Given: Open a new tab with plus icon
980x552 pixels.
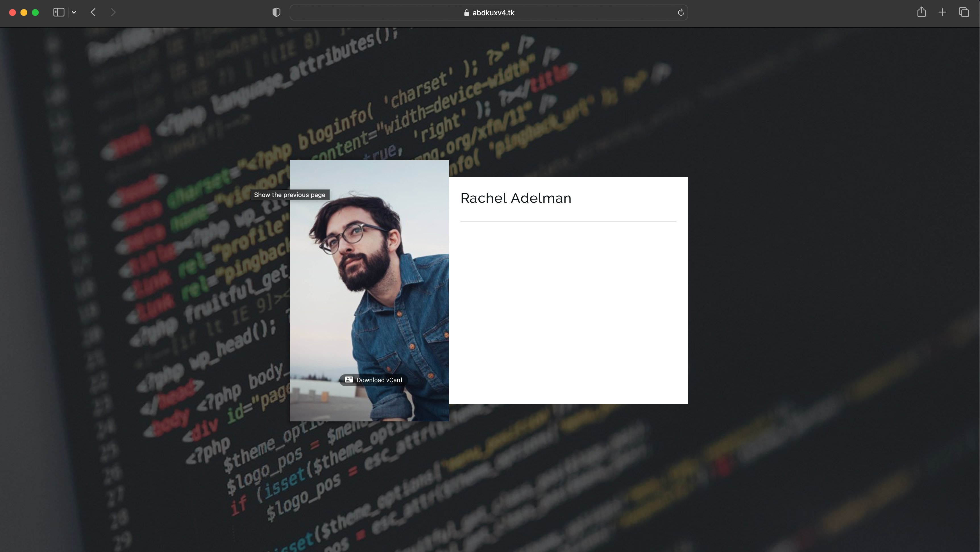Looking at the screenshot, I should click(x=942, y=12).
